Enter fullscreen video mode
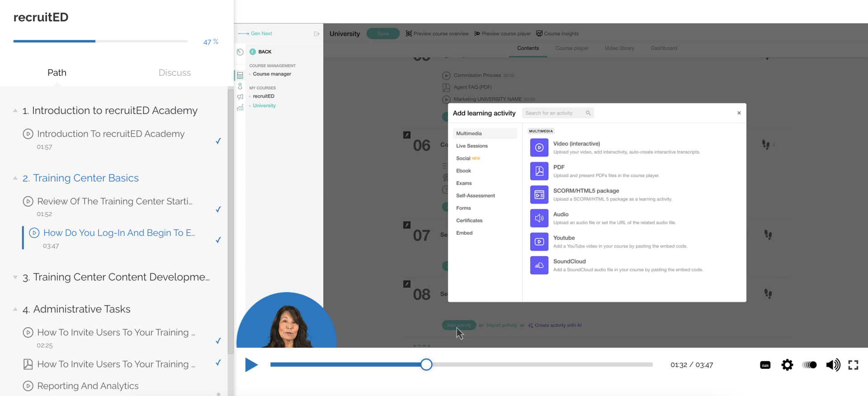Viewport: 868px width, 396px height. point(853,365)
